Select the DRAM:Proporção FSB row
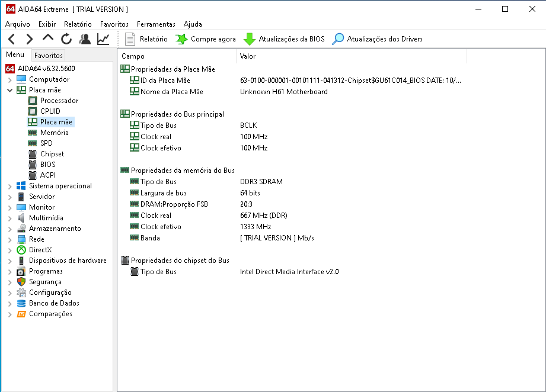The width and height of the screenshot is (546, 392). [x=191, y=204]
